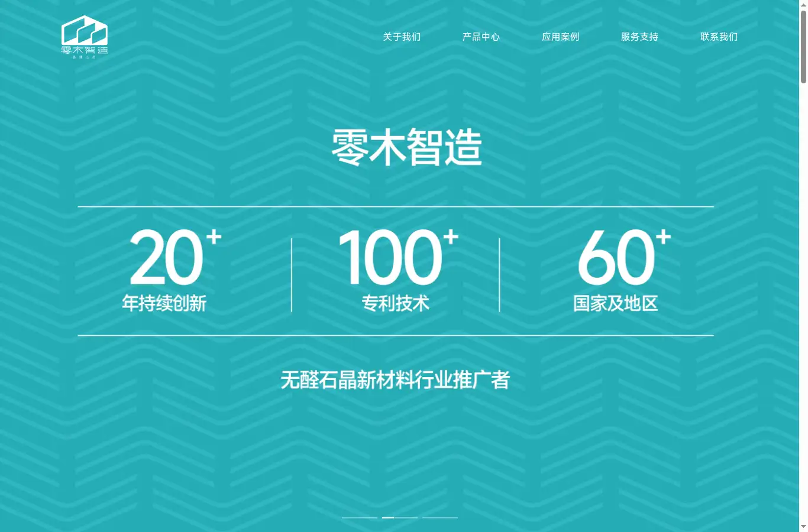
Task: Click the 专利技术 label
Action: pyautogui.click(x=395, y=303)
